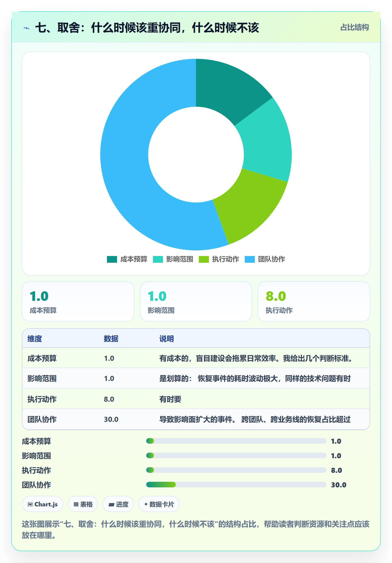Click the lightning bolt icon beside the title
Image resolution: width=392 pixels, height=563 pixels.
point(27,28)
